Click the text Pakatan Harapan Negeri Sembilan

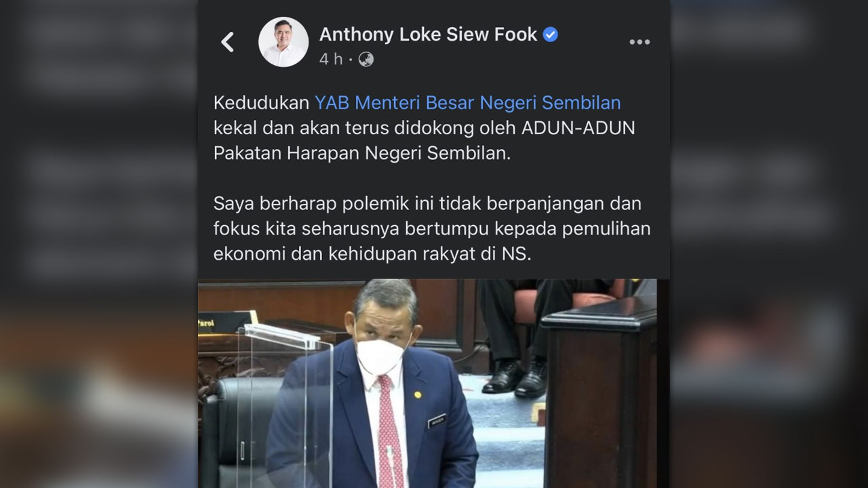coord(361,153)
